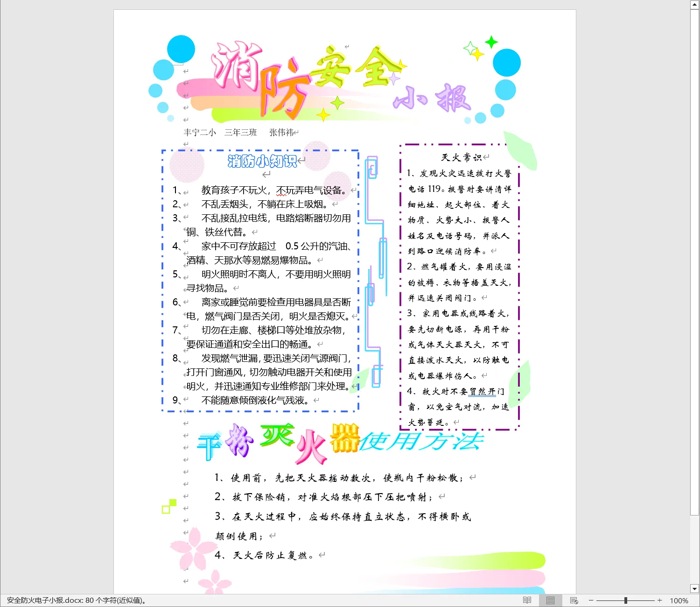Click the zoom out minus button
Viewport: 700px width, 607px height.
[x=591, y=600]
